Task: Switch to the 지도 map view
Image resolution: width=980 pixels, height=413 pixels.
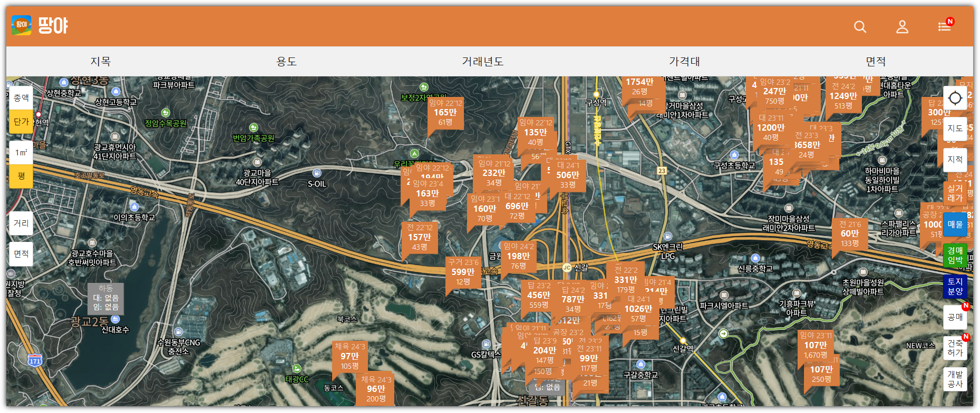Action: tap(955, 129)
